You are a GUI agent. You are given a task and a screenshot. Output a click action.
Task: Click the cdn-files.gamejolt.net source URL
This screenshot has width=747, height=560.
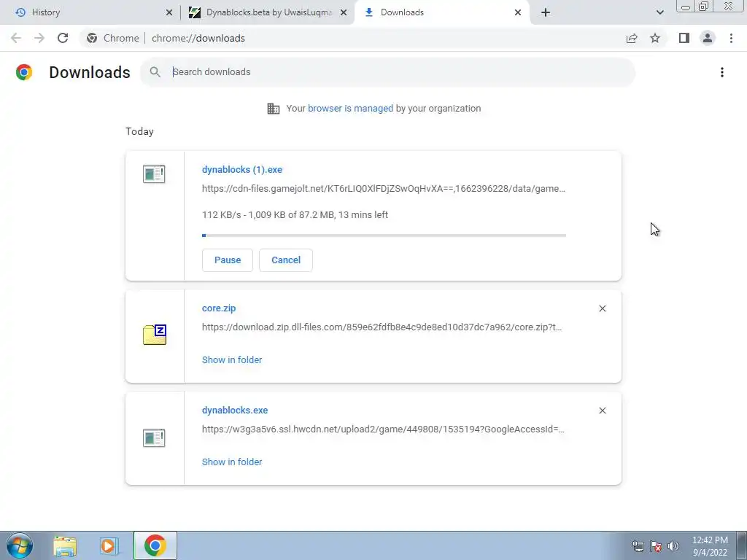[384, 189]
